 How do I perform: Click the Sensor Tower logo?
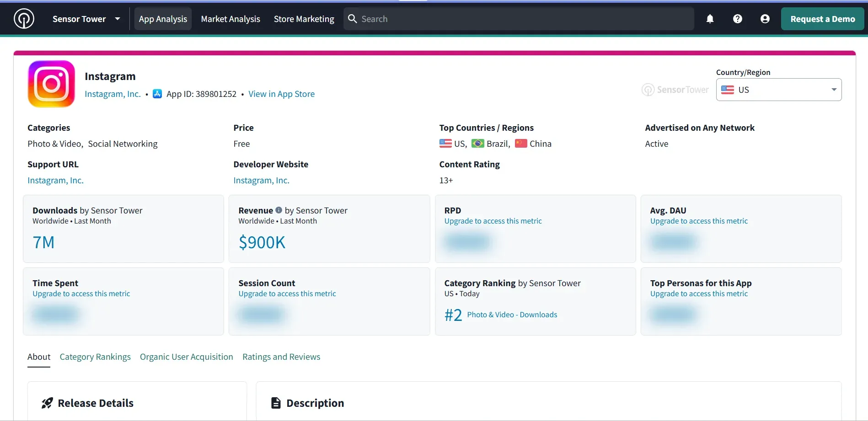[x=24, y=18]
